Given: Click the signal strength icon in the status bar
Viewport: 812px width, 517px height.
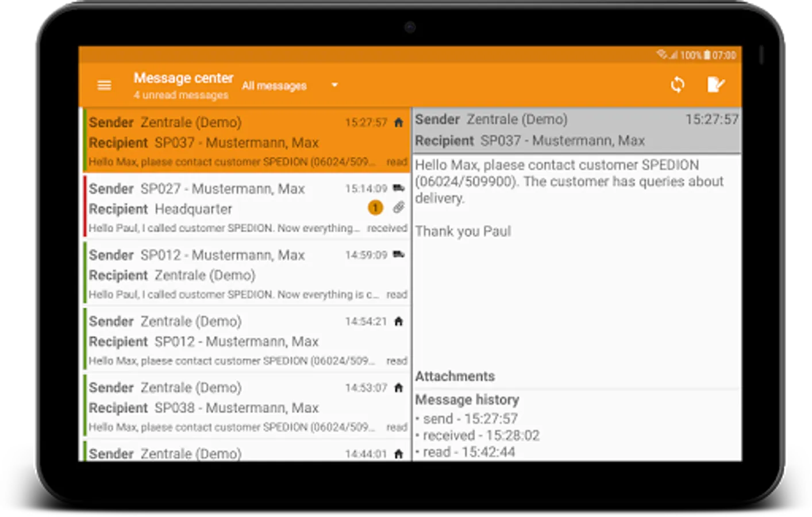Looking at the screenshot, I should tap(673, 55).
